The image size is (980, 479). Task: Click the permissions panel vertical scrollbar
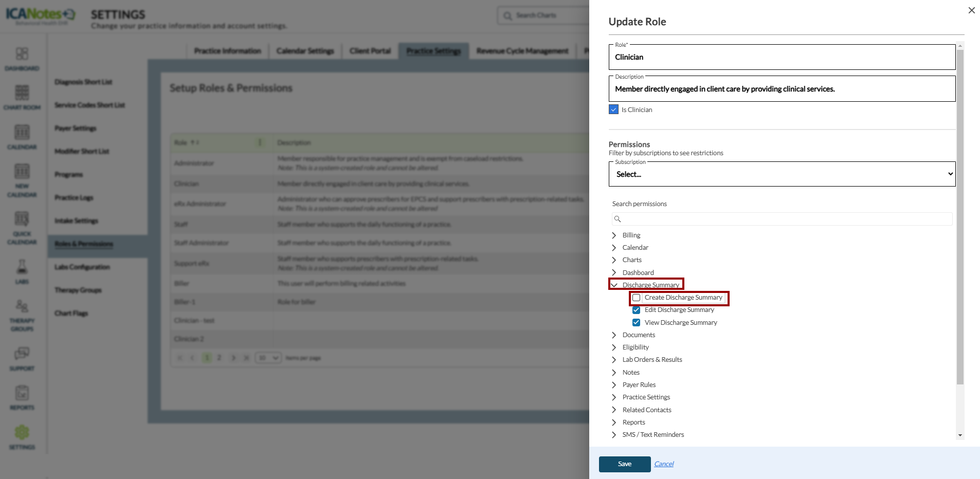tap(960, 216)
